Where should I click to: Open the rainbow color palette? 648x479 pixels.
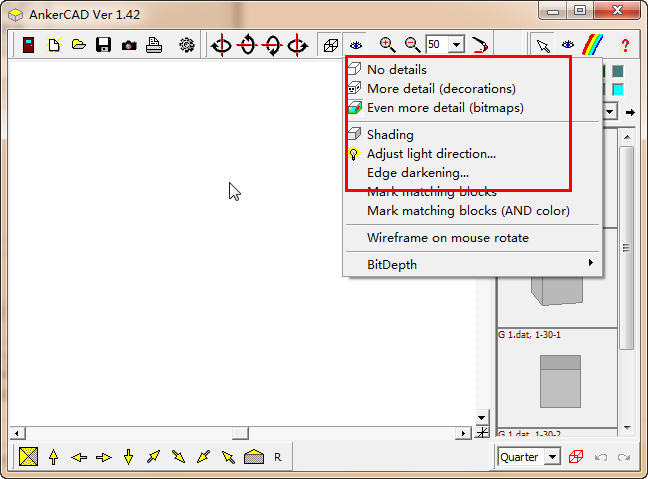pos(593,45)
